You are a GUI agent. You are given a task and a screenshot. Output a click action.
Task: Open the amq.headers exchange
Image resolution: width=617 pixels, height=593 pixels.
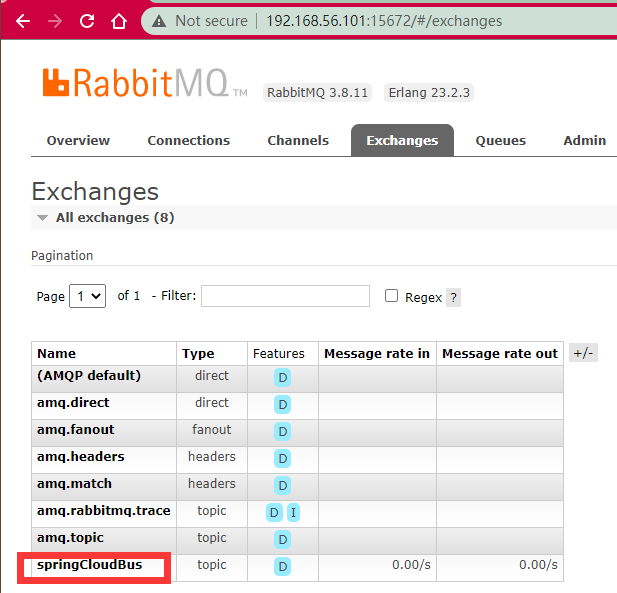coord(81,456)
